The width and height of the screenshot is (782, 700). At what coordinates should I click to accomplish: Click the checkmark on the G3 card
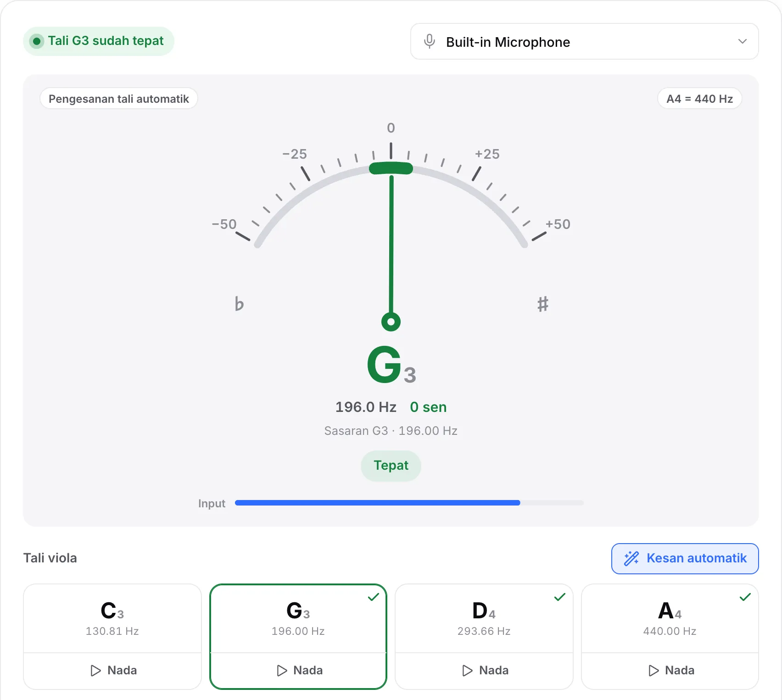coord(374,597)
